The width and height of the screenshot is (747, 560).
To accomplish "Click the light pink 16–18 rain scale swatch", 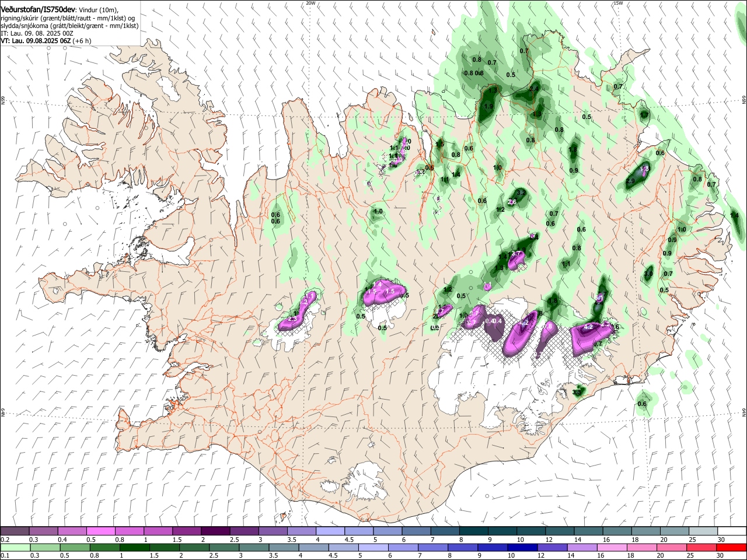I will [612, 548].
